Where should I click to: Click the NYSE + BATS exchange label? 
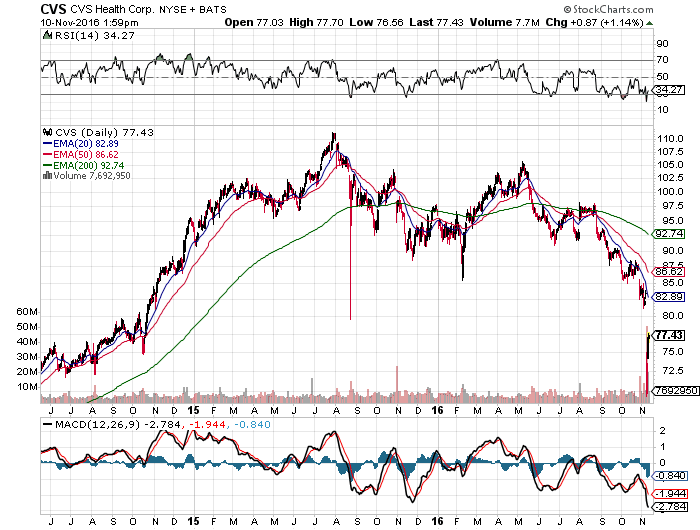(x=193, y=9)
